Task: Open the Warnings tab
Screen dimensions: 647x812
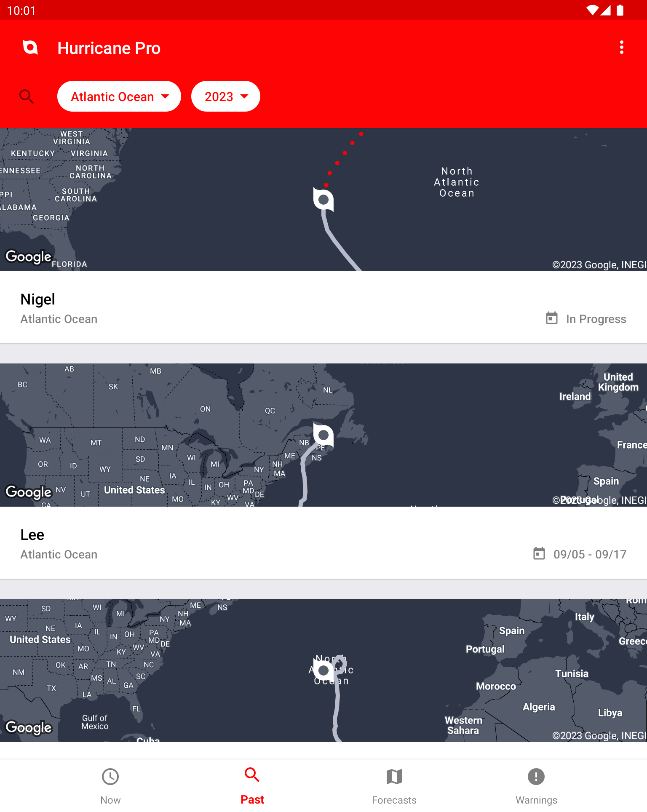Action: (536, 786)
